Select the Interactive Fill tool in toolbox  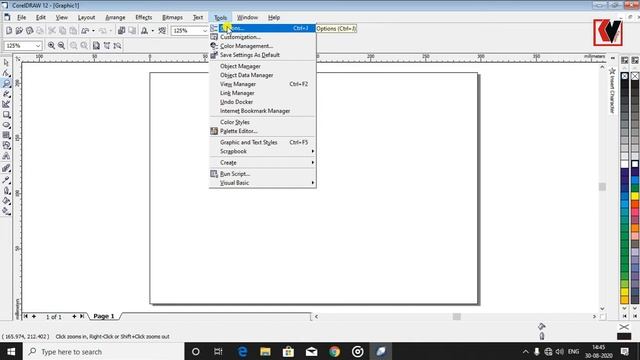tap(6, 211)
